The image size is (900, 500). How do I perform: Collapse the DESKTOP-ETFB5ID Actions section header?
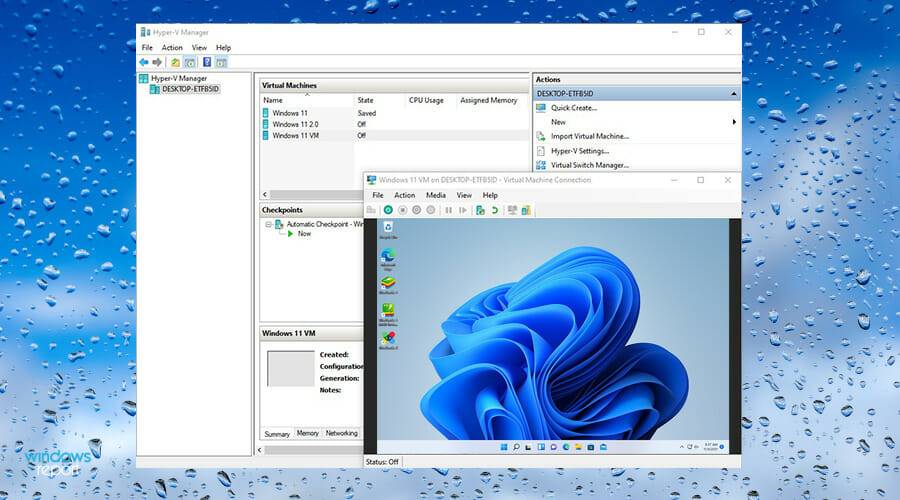pyautogui.click(x=735, y=94)
